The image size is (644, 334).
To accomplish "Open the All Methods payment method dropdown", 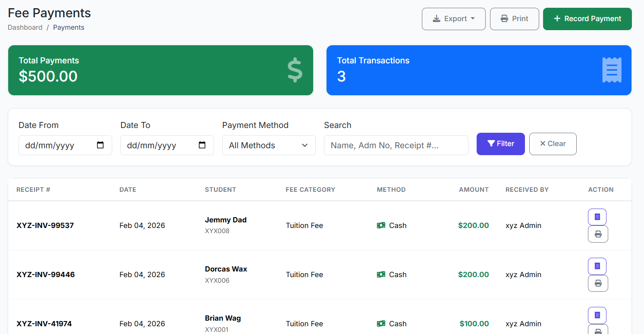I will (269, 145).
